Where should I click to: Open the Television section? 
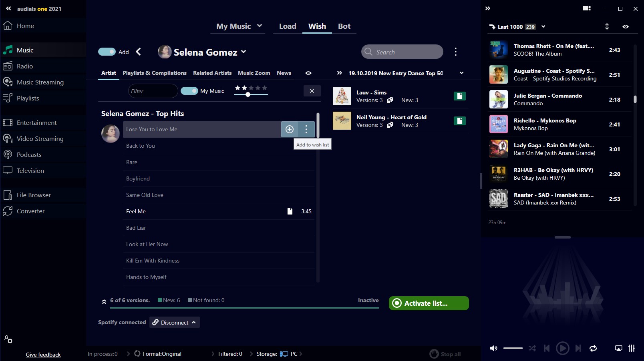point(30,170)
